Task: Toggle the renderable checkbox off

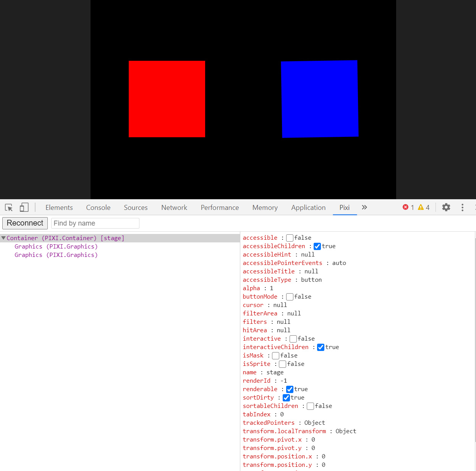Action: [290, 390]
